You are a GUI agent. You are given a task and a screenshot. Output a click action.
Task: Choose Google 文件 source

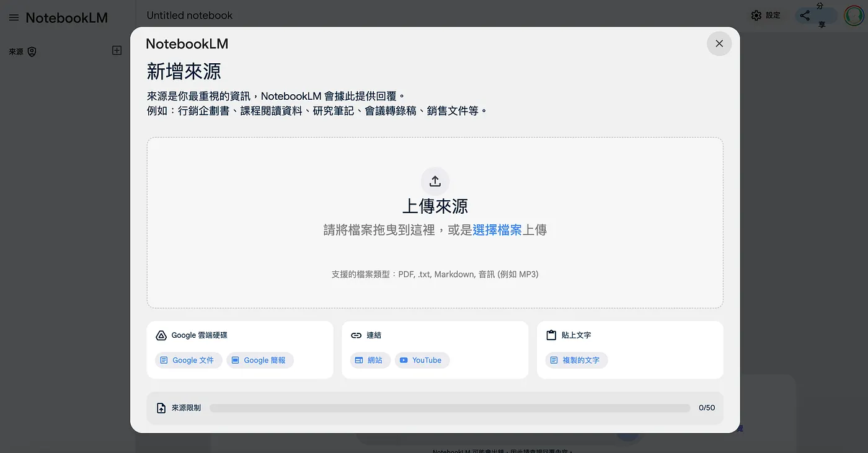click(188, 360)
